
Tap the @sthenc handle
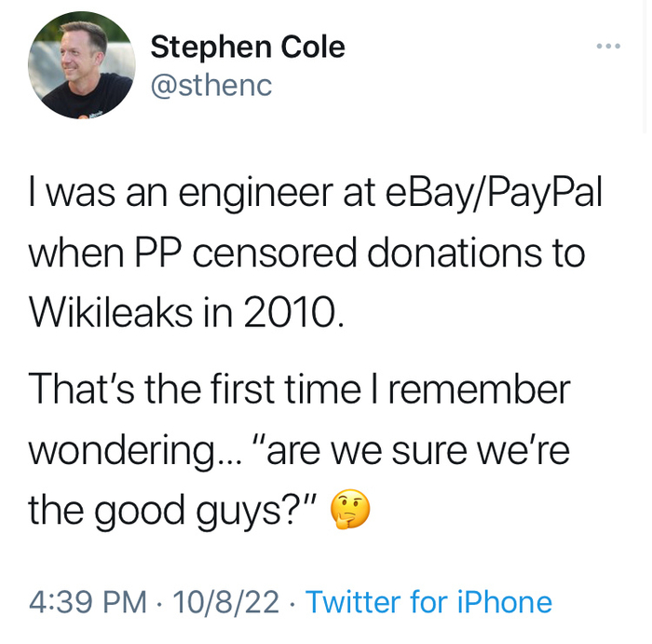pyautogui.click(x=211, y=85)
